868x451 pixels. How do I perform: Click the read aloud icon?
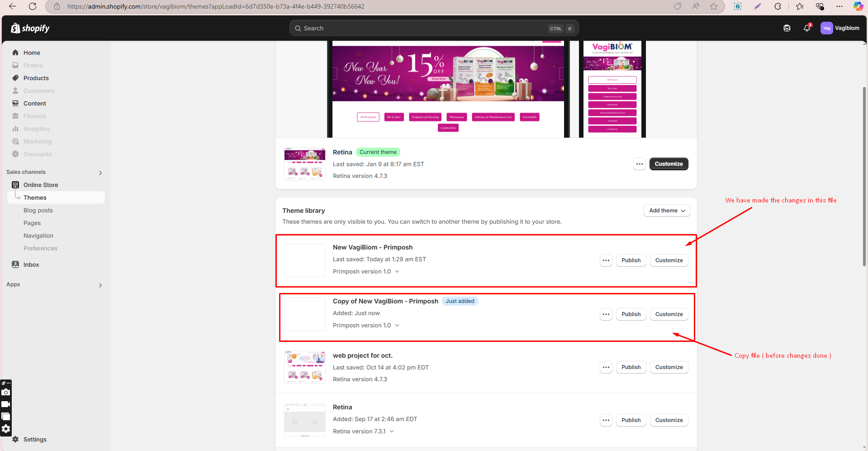tap(696, 6)
